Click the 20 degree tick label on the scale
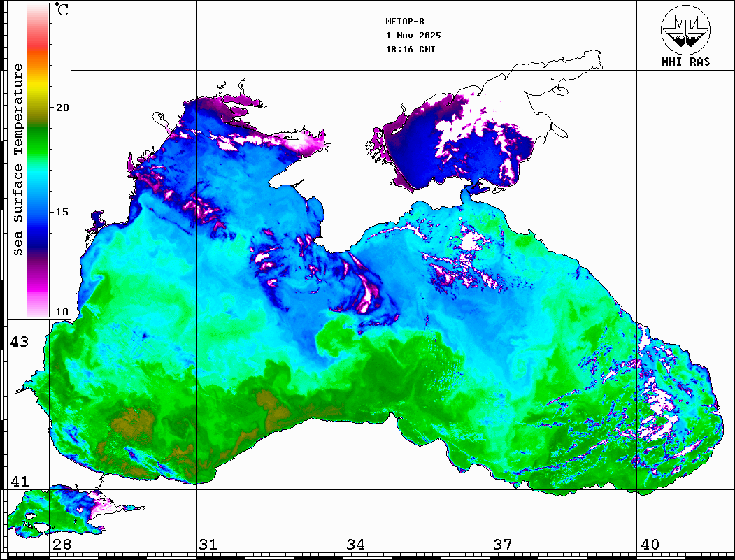The width and height of the screenshot is (735, 560). [63, 108]
